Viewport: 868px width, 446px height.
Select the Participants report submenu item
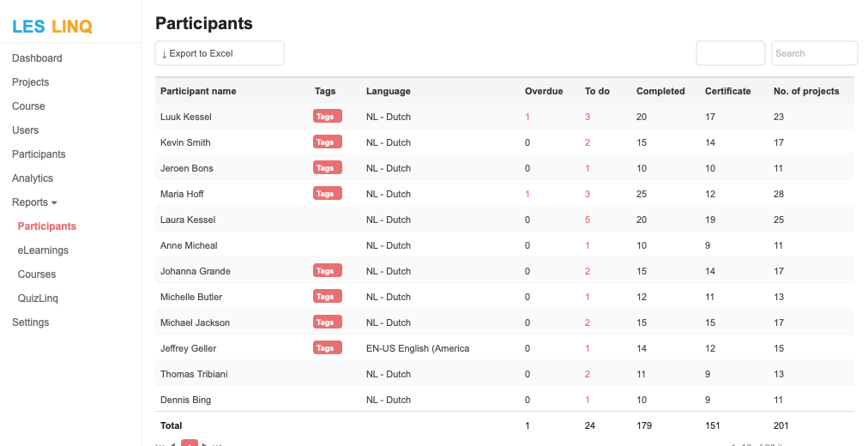coord(47,226)
